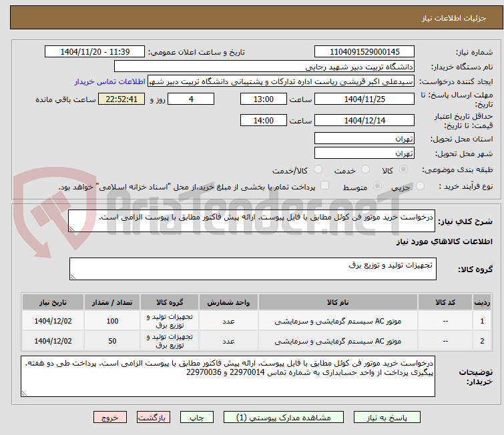The image size is (504, 435).
Task: Click the تعداد / مقدار column header
Action: (x=112, y=302)
